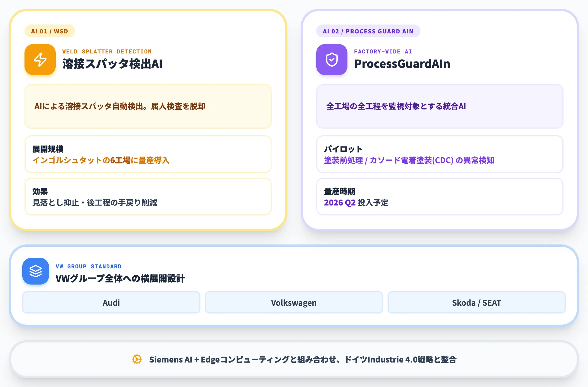Viewport: 588px width, 387px height.
Task: Click the AIによる溶接スパッタ自動検出 description
Action: [120, 106]
